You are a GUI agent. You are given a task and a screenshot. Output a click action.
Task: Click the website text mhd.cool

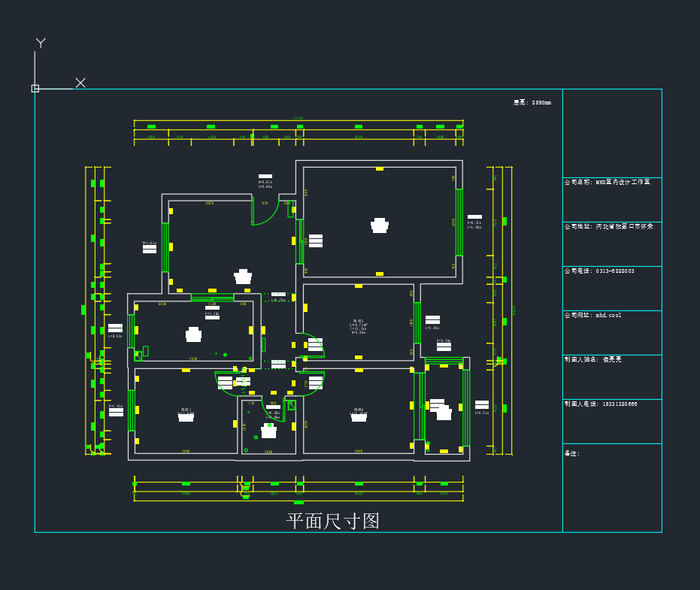[x=593, y=315]
